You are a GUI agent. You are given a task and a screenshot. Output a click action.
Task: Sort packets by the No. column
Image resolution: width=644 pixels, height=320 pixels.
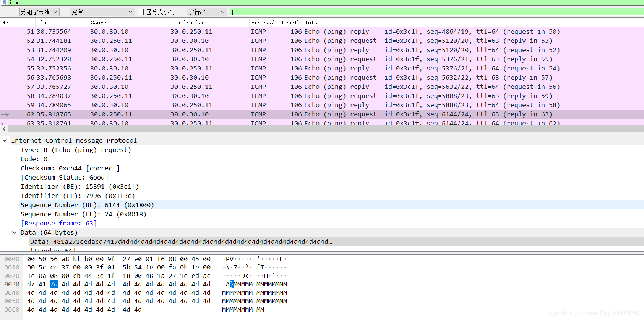coord(18,23)
